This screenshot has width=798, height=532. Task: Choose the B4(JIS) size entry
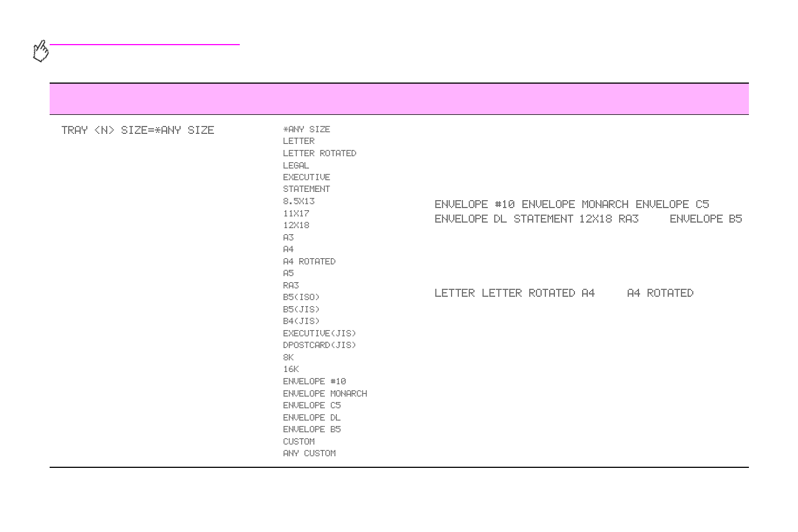point(301,321)
